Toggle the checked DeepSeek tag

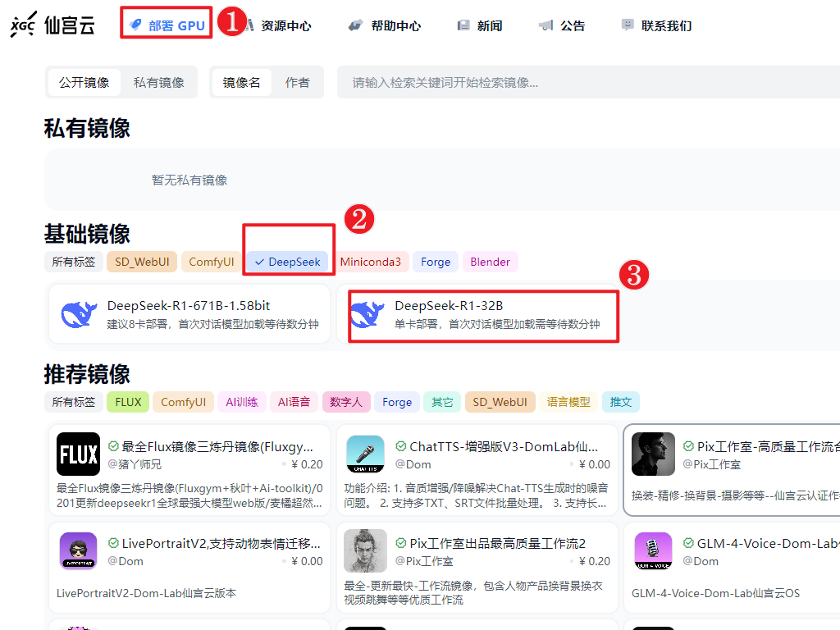click(288, 262)
